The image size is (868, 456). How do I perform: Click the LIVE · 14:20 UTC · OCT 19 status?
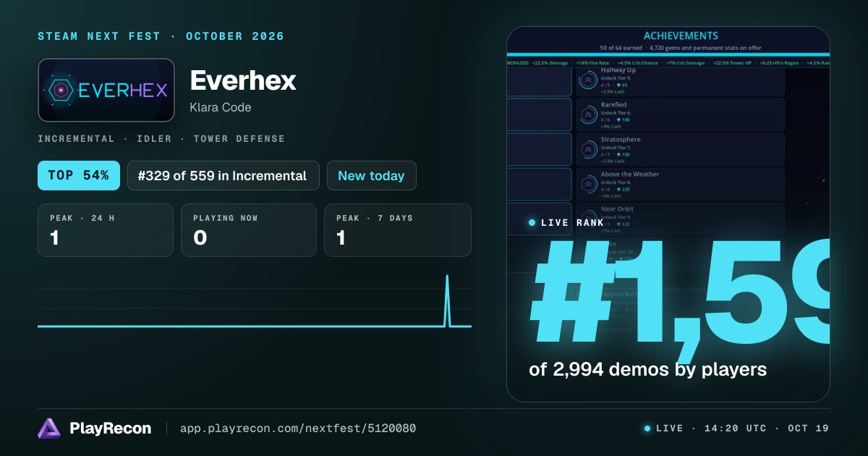tap(736, 428)
